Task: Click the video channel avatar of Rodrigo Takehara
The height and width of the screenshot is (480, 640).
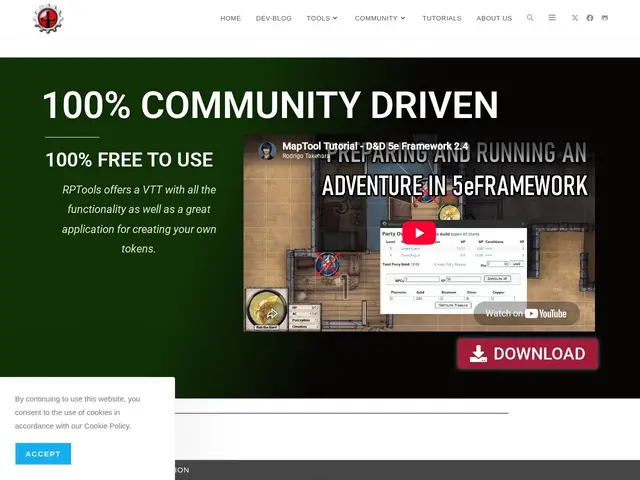Action: tap(267, 151)
